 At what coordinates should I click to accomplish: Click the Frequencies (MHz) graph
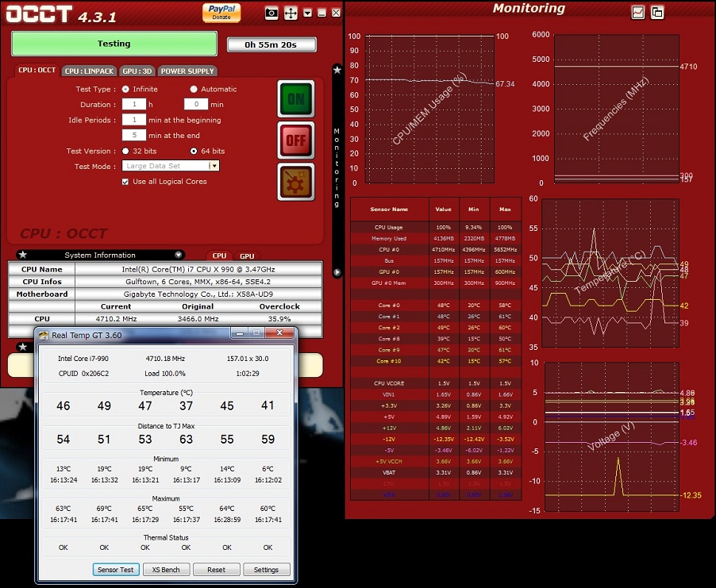[x=617, y=109]
